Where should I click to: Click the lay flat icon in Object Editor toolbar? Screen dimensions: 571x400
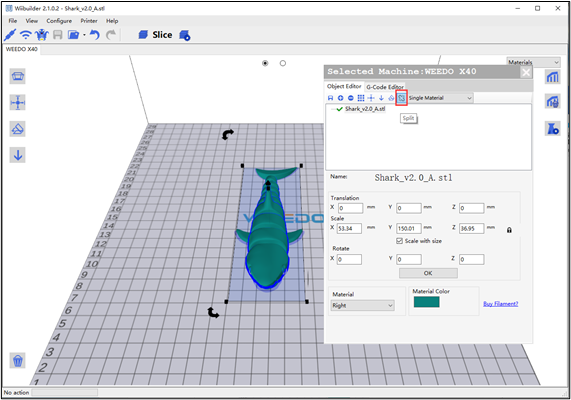[391, 98]
